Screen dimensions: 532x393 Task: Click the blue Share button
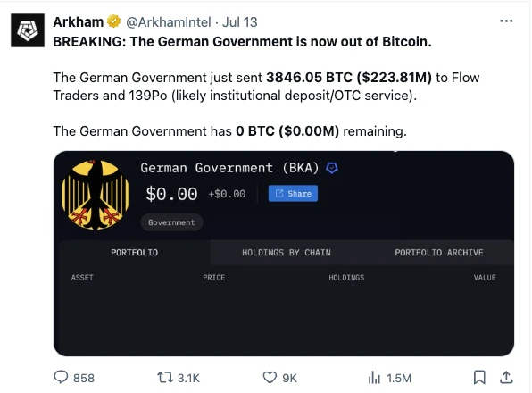[x=293, y=194]
